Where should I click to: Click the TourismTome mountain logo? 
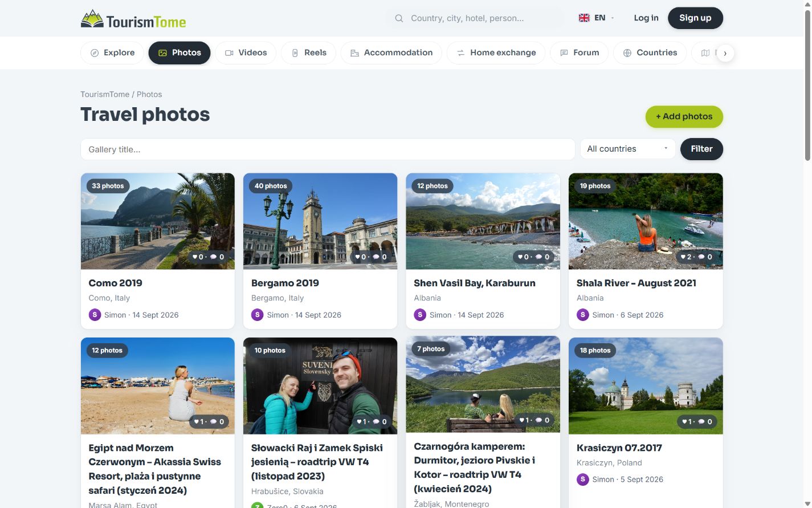92,19
